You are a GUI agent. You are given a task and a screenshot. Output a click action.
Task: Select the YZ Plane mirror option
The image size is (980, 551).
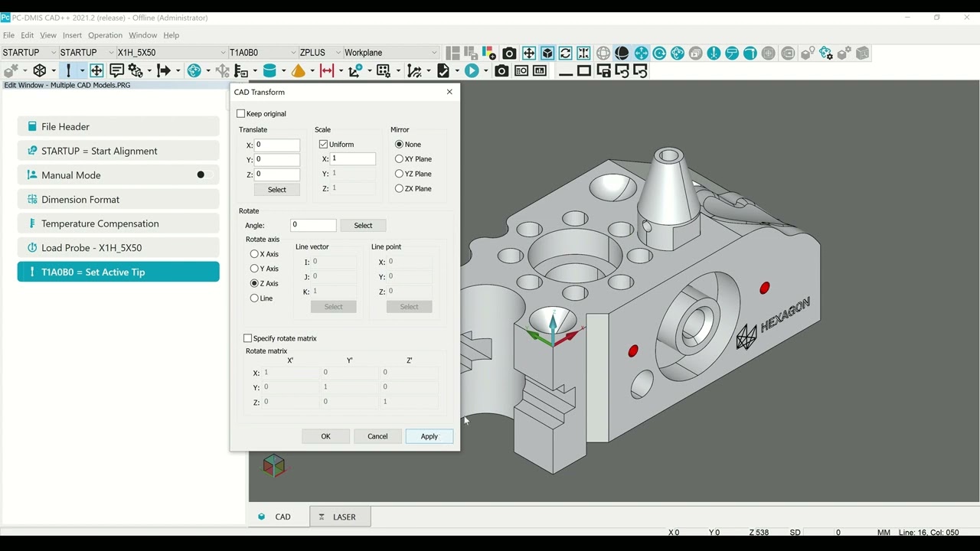(x=400, y=174)
